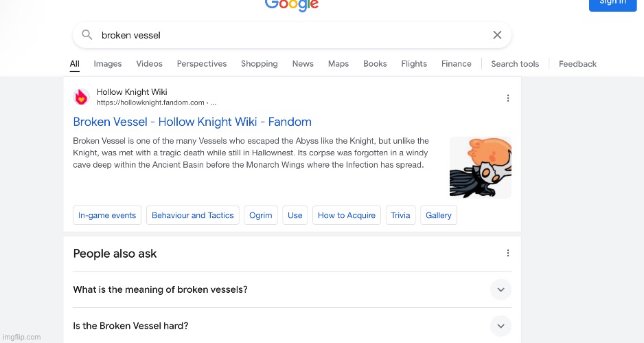Expand "Is the Broken Vessel hard?" question

pyautogui.click(x=501, y=326)
